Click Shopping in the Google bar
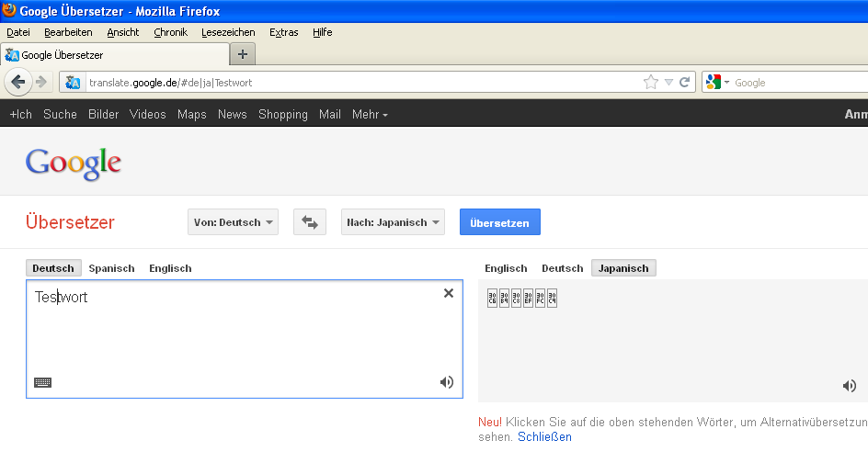Viewport: 868px width, 463px height. tap(283, 114)
